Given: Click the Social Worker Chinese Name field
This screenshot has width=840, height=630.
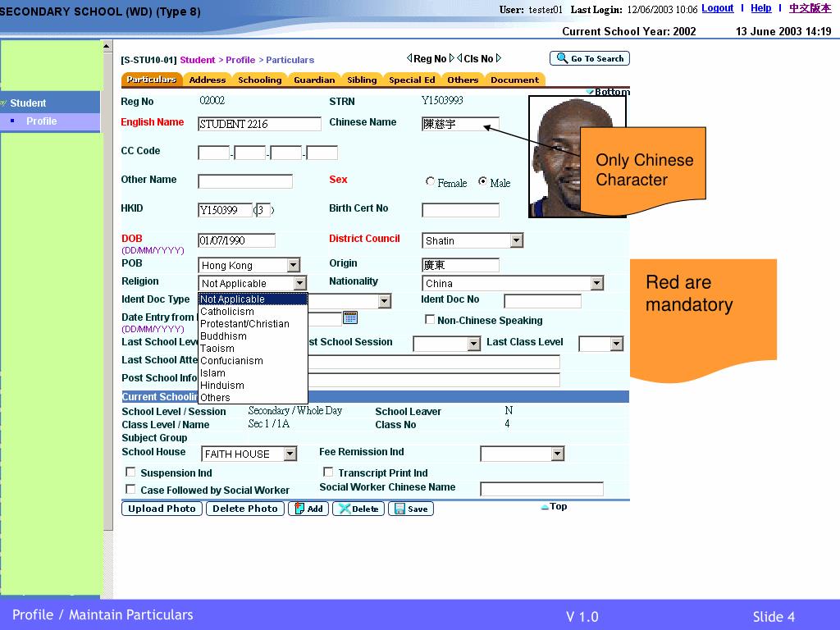Looking at the screenshot, I should tap(541, 489).
